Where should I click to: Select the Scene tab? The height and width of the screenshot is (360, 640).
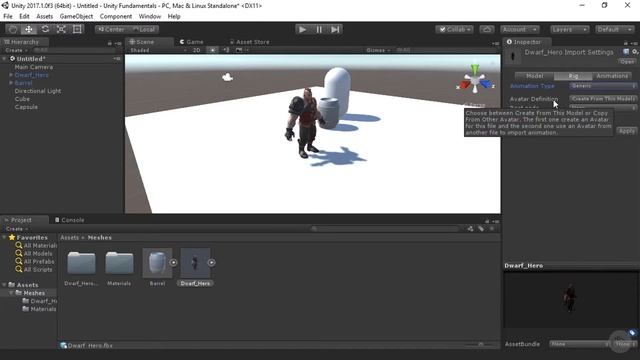[x=142, y=42]
